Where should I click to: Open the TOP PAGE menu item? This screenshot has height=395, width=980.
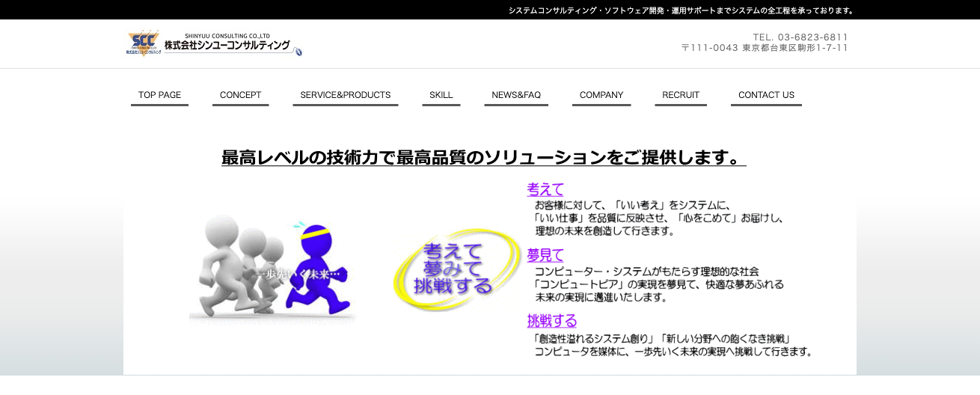(159, 95)
